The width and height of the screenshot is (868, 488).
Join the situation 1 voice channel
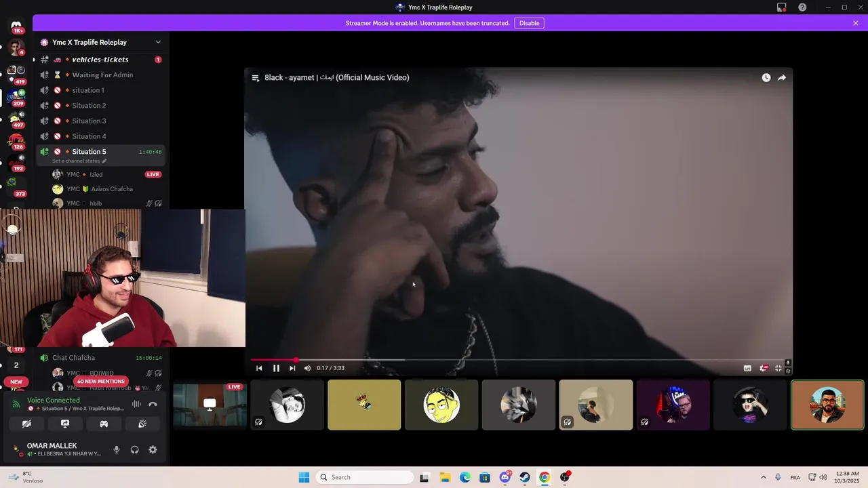101,90
